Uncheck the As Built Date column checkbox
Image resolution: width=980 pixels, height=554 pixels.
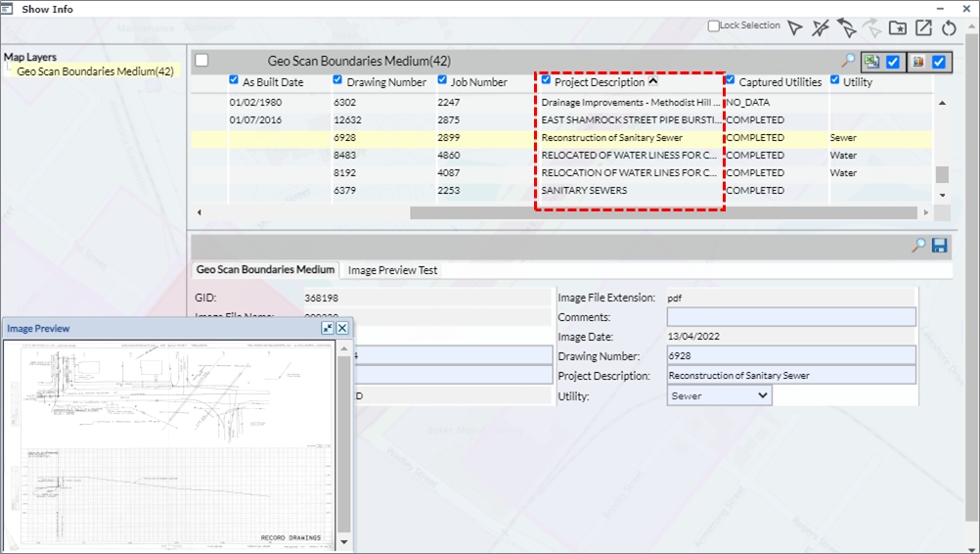234,80
